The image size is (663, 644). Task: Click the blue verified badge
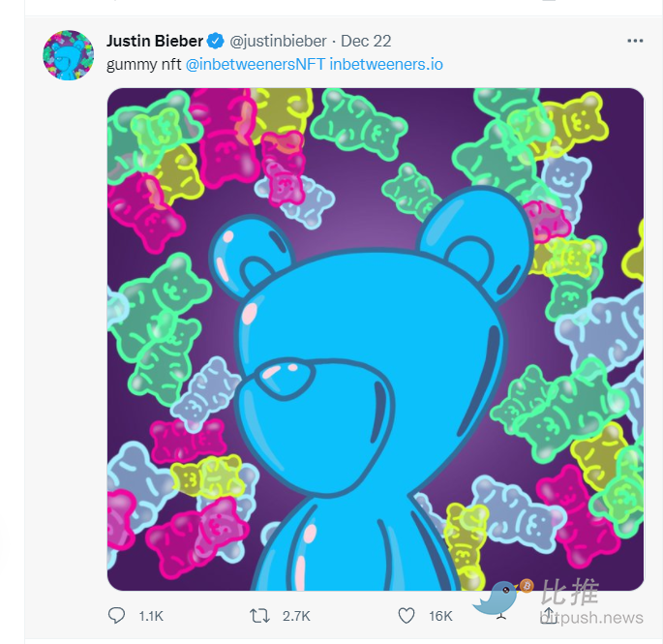click(216, 42)
